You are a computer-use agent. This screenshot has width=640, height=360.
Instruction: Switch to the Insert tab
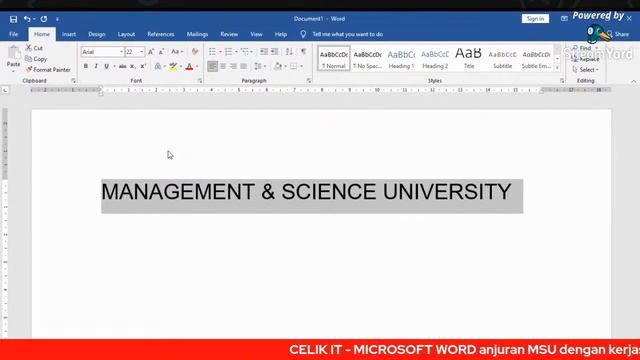tap(69, 34)
